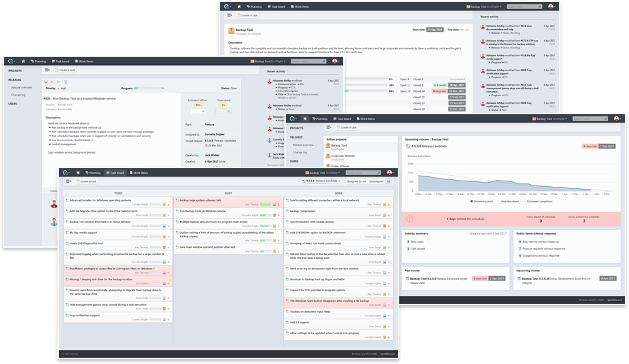Click the search magnifier in the task board window
This screenshot has height=364, width=629.
pos(379,172)
